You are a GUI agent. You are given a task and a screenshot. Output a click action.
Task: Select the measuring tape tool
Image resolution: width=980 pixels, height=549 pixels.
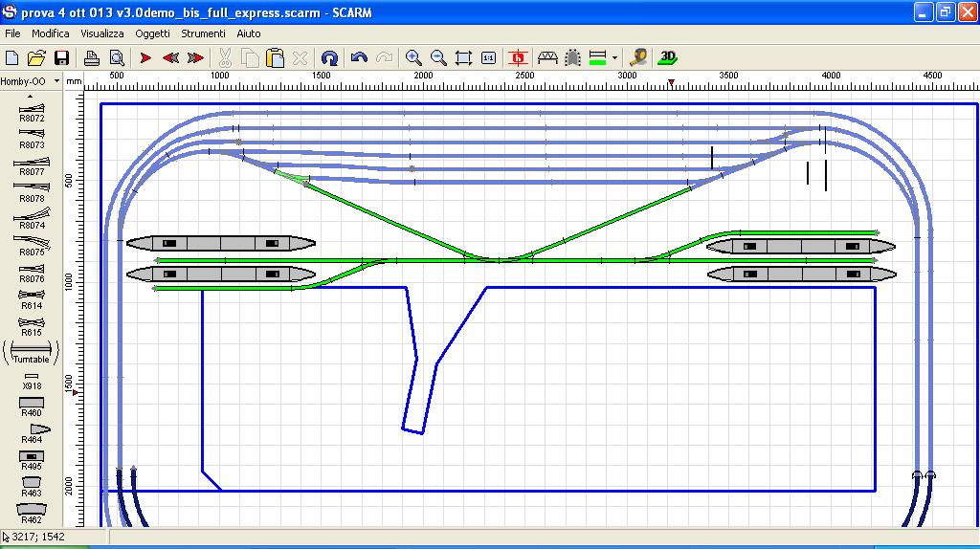pyautogui.click(x=638, y=58)
